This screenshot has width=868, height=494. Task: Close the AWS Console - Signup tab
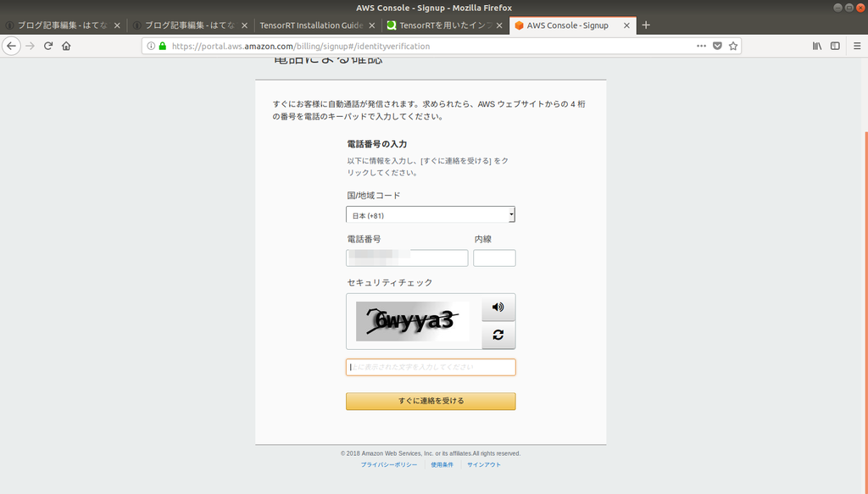point(626,25)
